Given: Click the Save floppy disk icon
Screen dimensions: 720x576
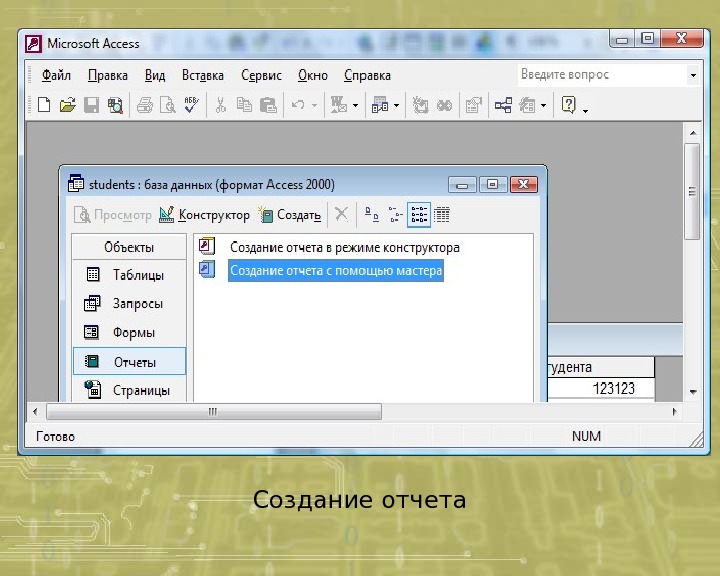Looking at the screenshot, I should coord(91,105).
